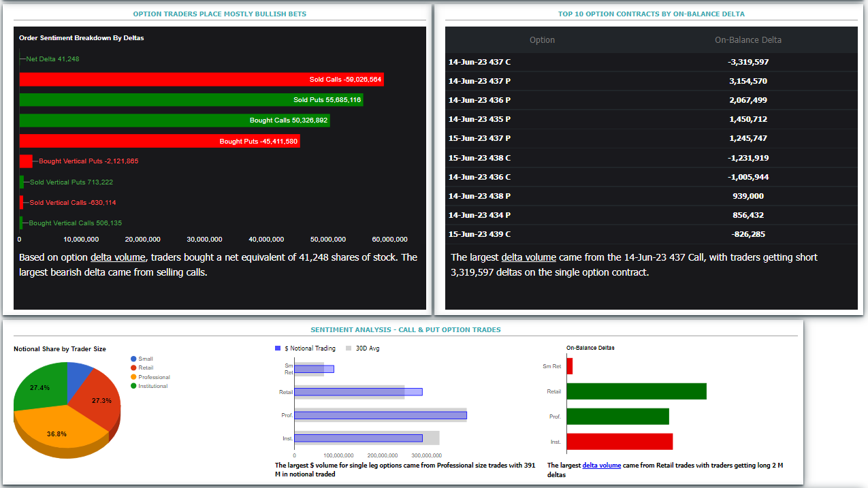Select row 14-Jun-23 434 P
868x488 pixels.
coord(652,215)
